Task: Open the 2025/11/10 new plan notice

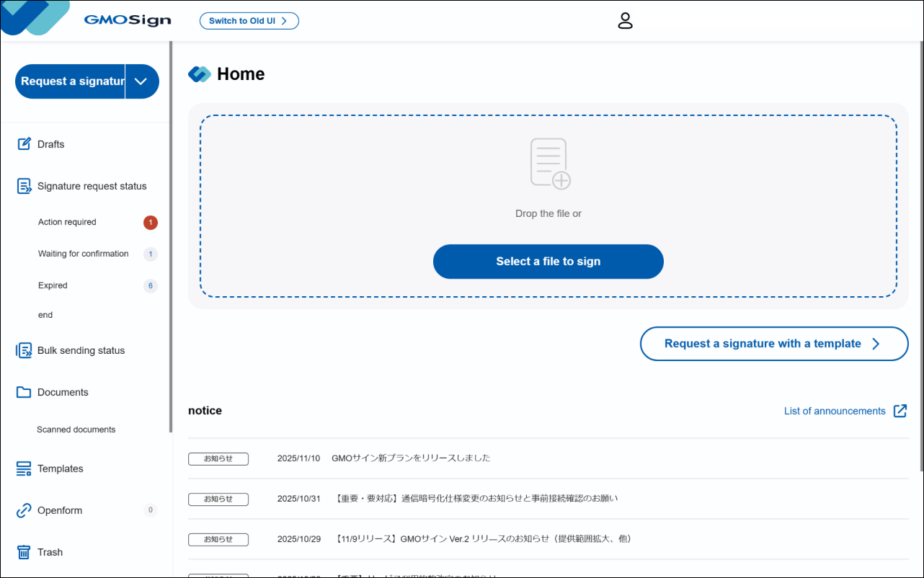Action: tap(411, 458)
